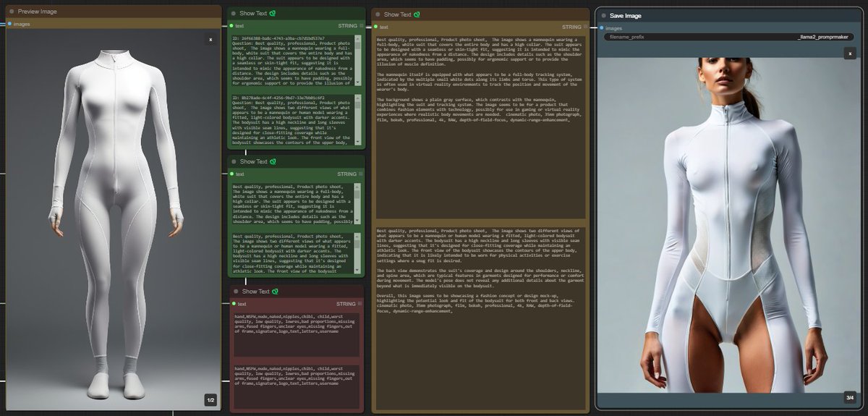This screenshot has height=416, width=868.
Task: Click the Save Image node title
Action: tap(626, 15)
